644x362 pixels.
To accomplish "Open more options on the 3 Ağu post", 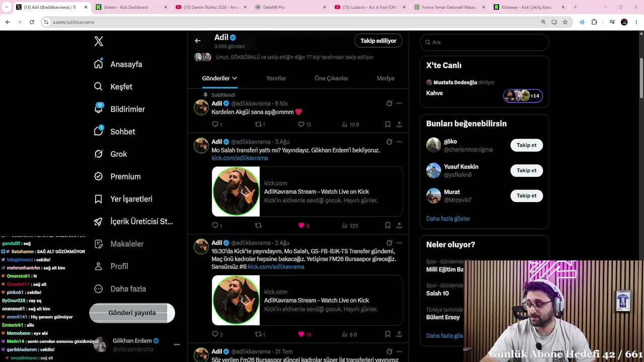I will coord(399,142).
